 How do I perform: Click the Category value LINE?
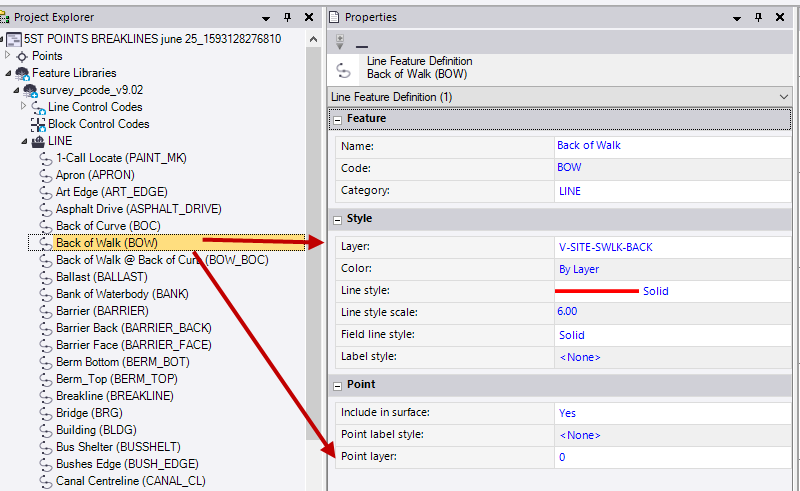tap(569, 191)
